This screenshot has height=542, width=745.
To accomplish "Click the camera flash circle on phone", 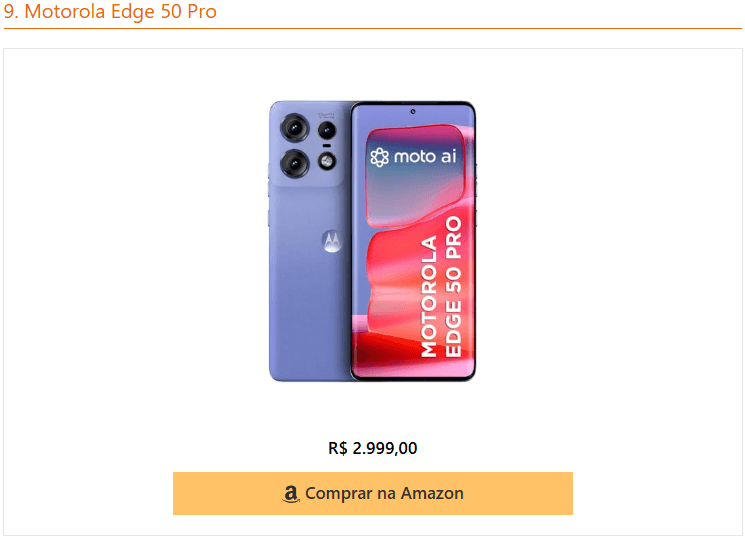I will click(x=327, y=161).
